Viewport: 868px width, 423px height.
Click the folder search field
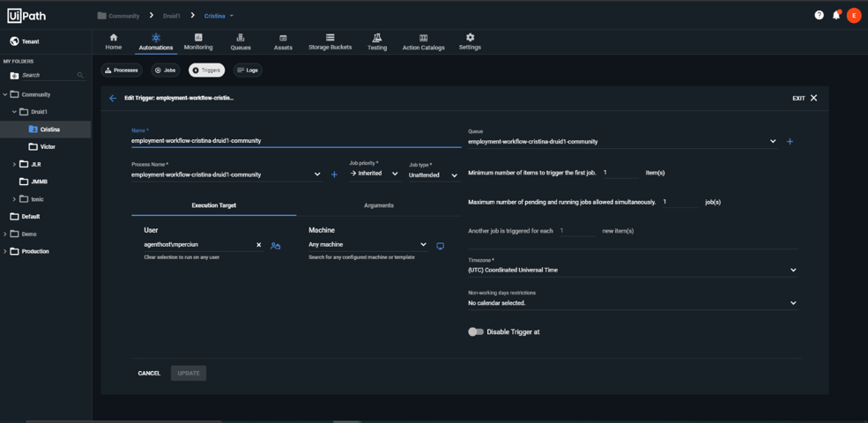(x=48, y=75)
